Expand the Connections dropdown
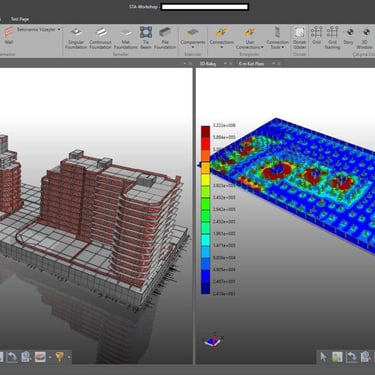375x375 pixels. pos(222,38)
